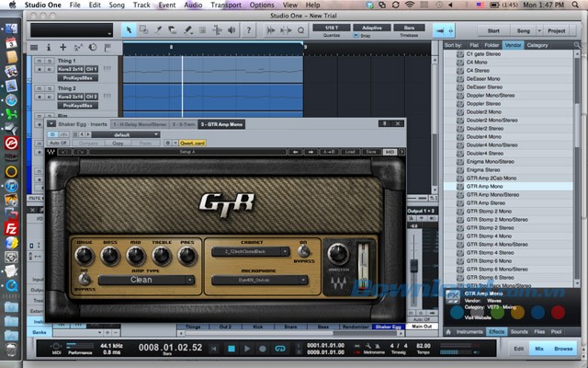Open the Quantize 1/16 T dropdown
588x368 pixels.
[332, 28]
